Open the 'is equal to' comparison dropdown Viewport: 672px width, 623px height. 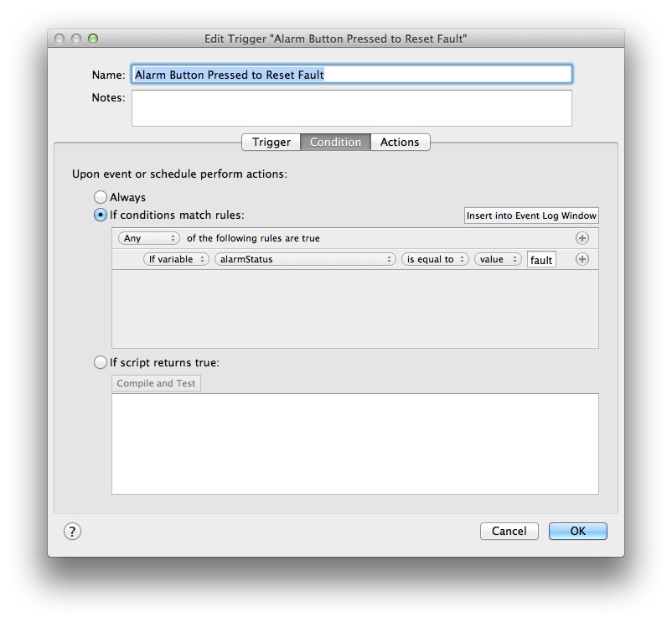click(x=435, y=259)
